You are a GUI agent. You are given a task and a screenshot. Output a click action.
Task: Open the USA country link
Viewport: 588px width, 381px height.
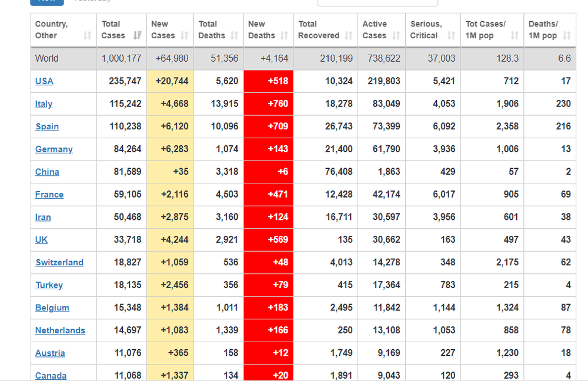[x=44, y=81]
